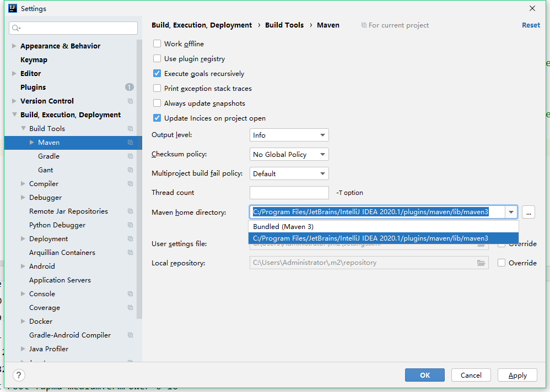The image size is (550, 392).
Task: Click browse button for Maven home directory
Action: [529, 213]
